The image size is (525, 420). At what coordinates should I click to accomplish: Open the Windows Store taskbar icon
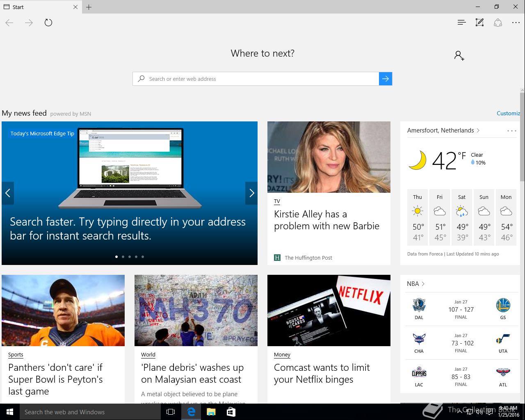231,412
